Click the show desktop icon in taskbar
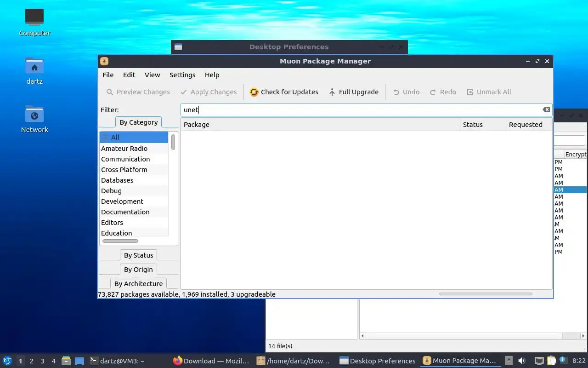588x368 pixels. (x=79, y=361)
